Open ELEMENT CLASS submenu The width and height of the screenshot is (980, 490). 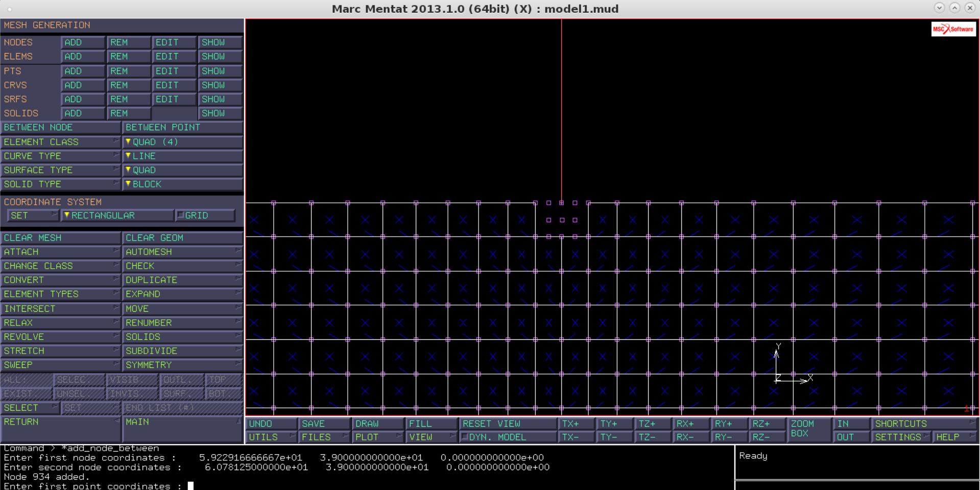pos(61,142)
